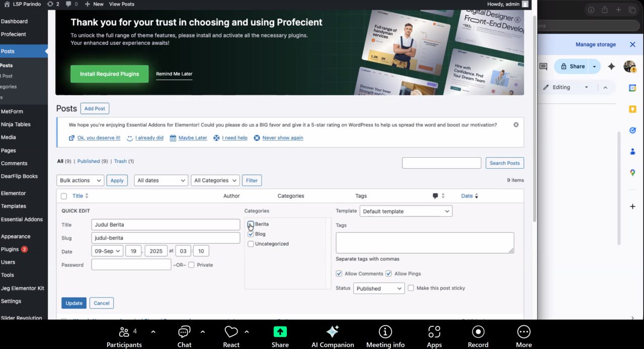Enable Make this post sticky
The image size is (644, 349).
coord(411,288)
